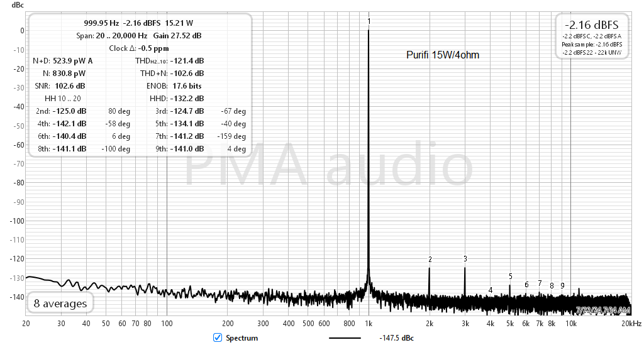Image resolution: width=644 pixels, height=345 pixels.
Task: Toggle the Spectrum checkbox
Action: (218, 337)
